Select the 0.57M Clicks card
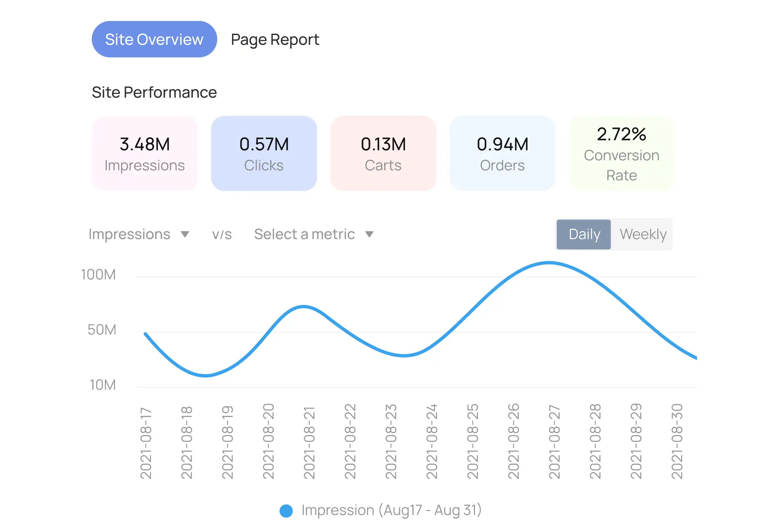This screenshot has width=764, height=532. pyautogui.click(x=264, y=153)
